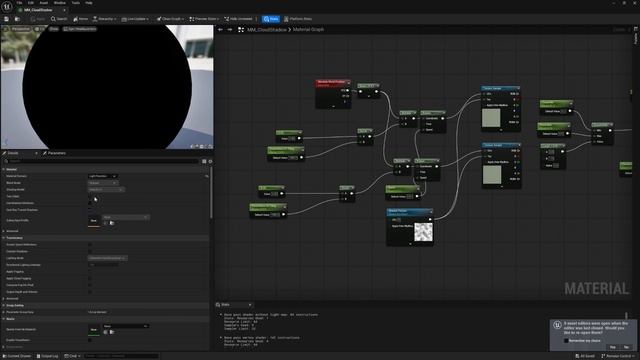Navigate back in the material graph
Image resolution: width=640 pixels, height=360 pixels.
click(x=220, y=29)
